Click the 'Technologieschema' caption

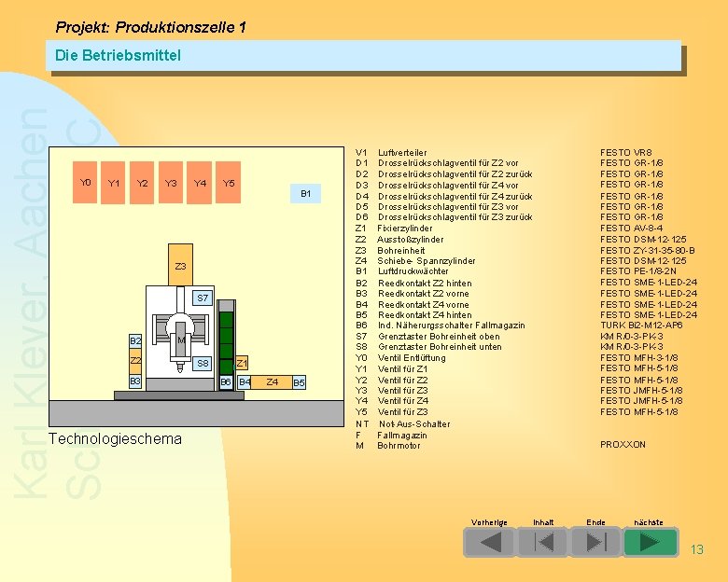pyautogui.click(x=115, y=438)
